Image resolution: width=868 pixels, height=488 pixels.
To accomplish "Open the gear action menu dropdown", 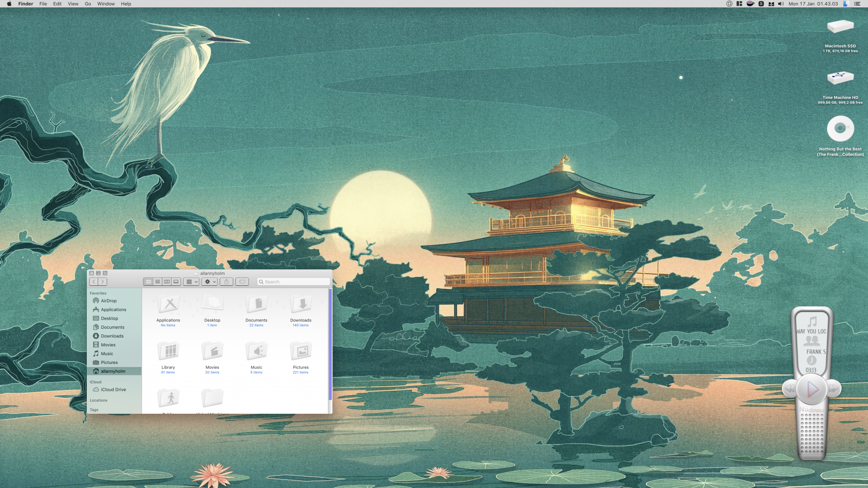I will [x=210, y=282].
